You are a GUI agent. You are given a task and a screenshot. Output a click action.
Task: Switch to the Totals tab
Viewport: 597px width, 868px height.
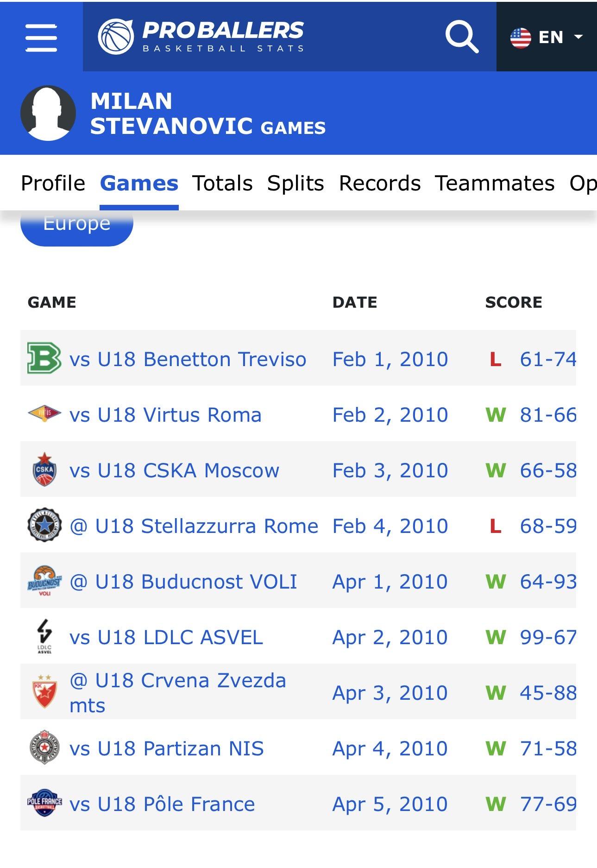click(x=222, y=183)
